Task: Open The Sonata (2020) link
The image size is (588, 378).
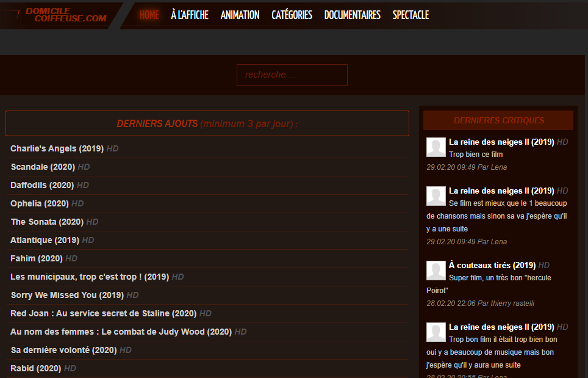Action: tap(46, 222)
